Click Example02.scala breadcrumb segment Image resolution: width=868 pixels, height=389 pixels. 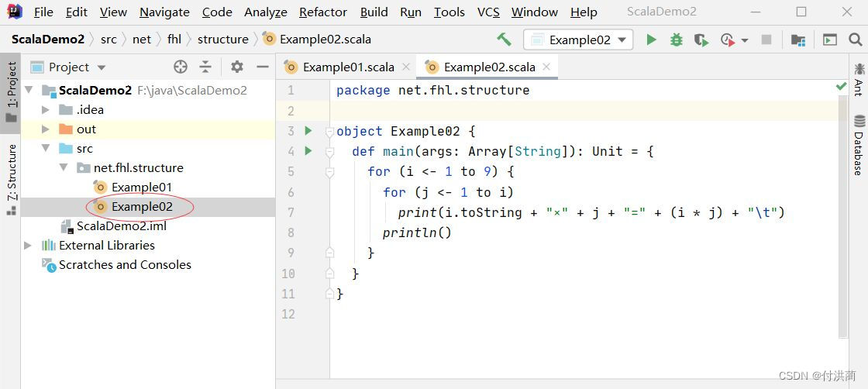[x=317, y=40]
